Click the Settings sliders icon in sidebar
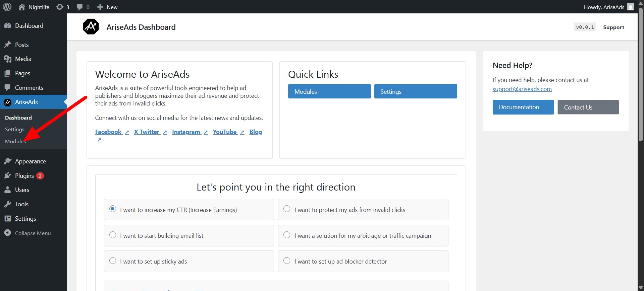 (7, 219)
